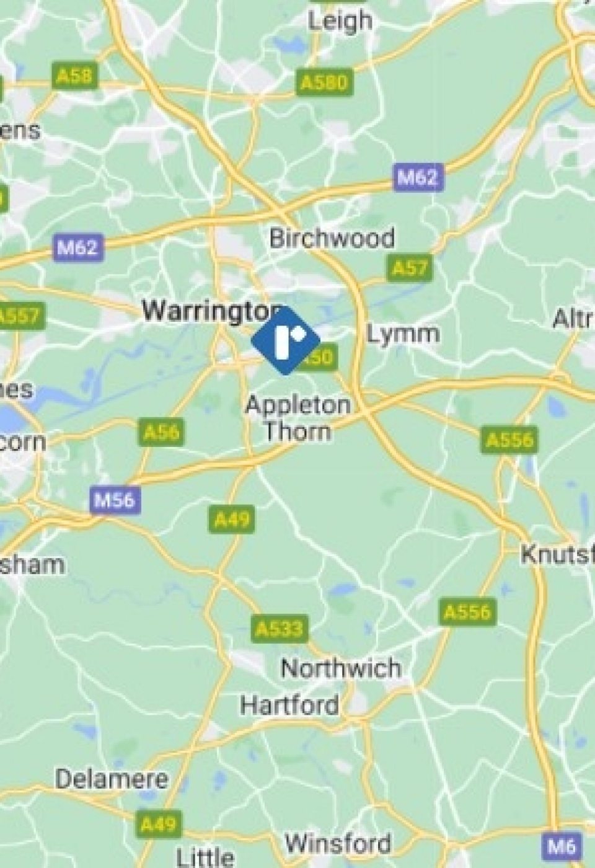Screen dimensions: 595x868
Task: Click the A49 badge south of M56
Action: [231, 518]
